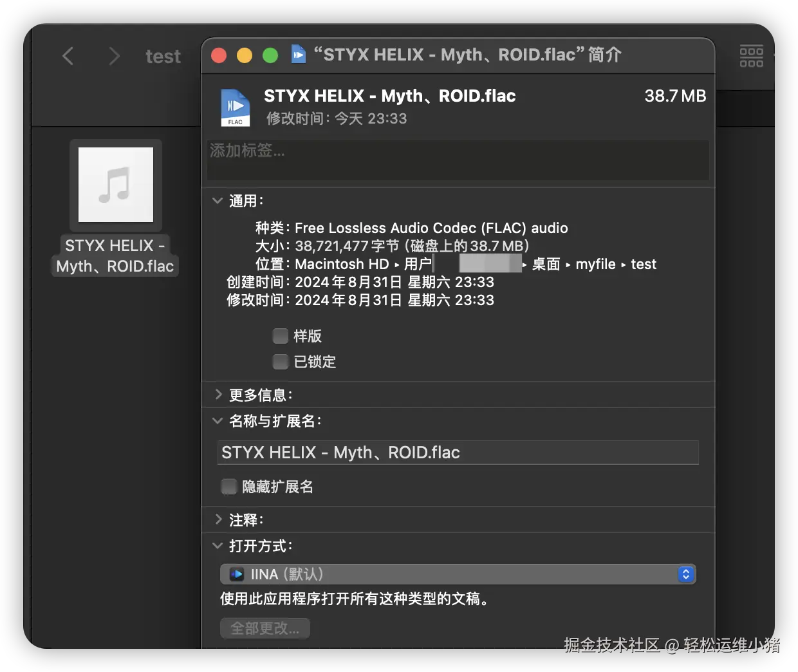Open the Finder view options grid icon
Image resolution: width=798 pixels, height=672 pixels.
coord(751,56)
